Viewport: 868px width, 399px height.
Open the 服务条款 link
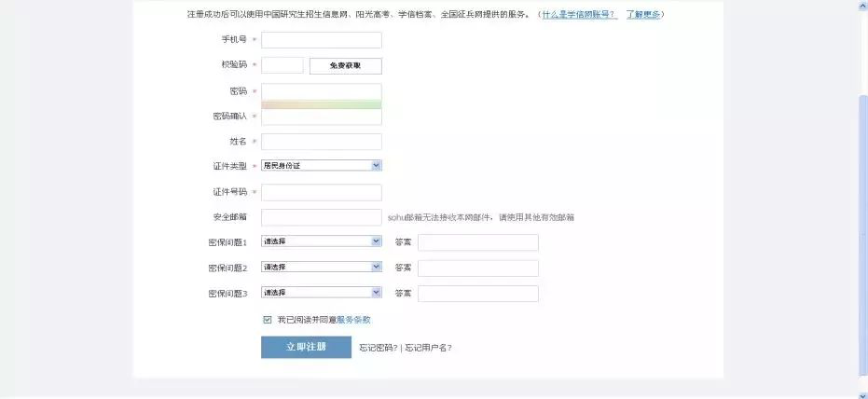[353, 320]
